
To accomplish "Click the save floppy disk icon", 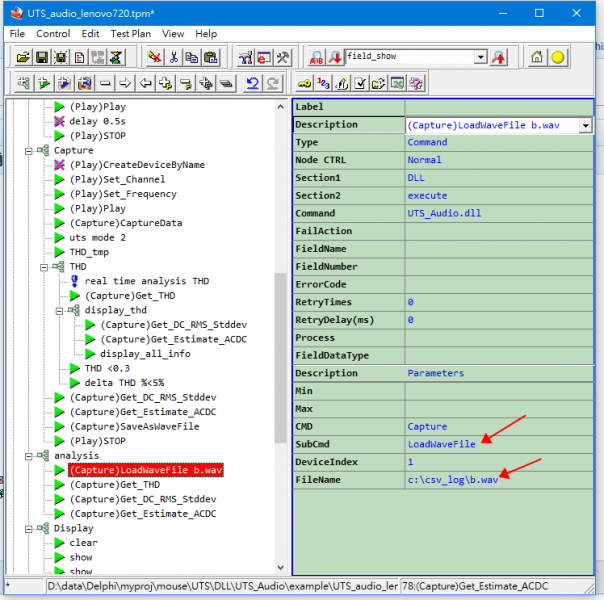I will (42, 57).
